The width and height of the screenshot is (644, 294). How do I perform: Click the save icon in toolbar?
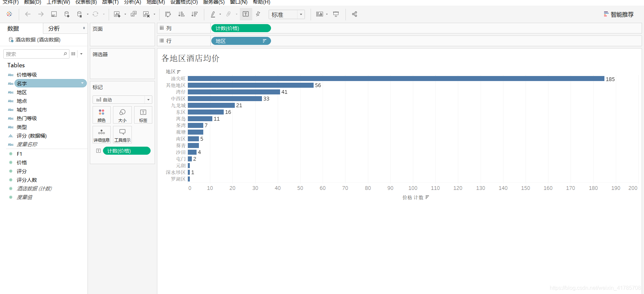click(x=54, y=14)
